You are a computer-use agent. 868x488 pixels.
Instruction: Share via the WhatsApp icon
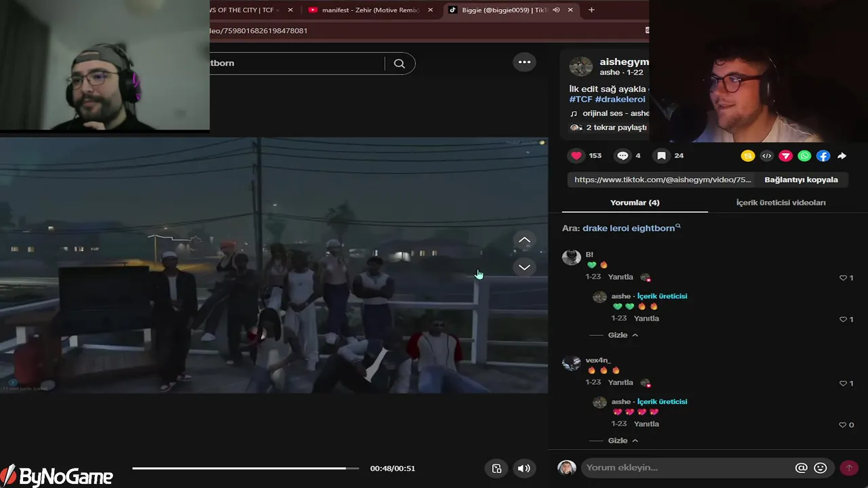[804, 156]
